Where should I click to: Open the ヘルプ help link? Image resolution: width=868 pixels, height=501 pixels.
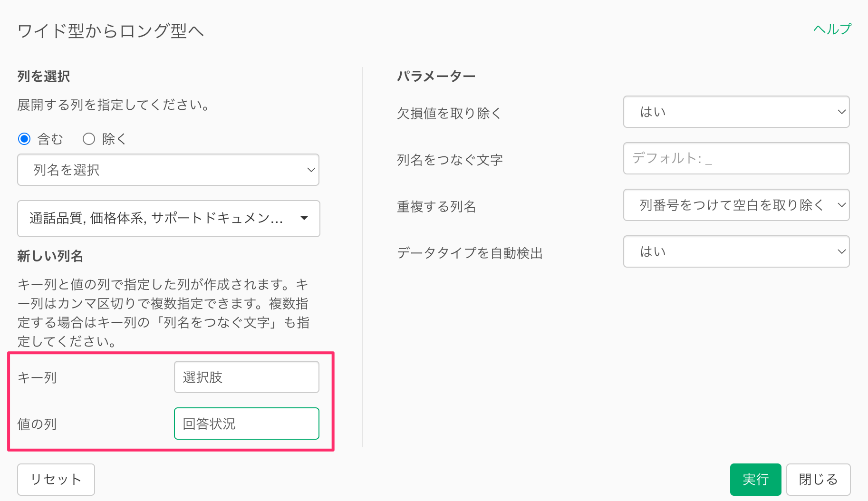click(x=832, y=29)
